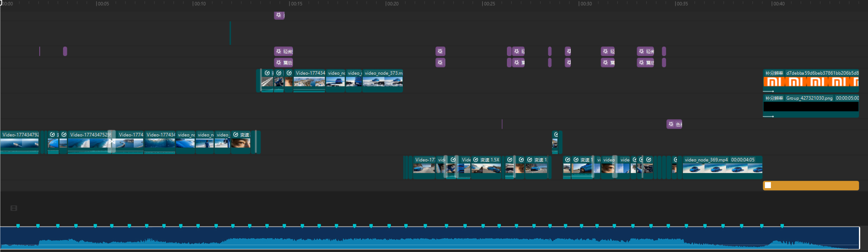Click the 补分辨率 label on the MI logo clip

pyautogui.click(x=774, y=73)
